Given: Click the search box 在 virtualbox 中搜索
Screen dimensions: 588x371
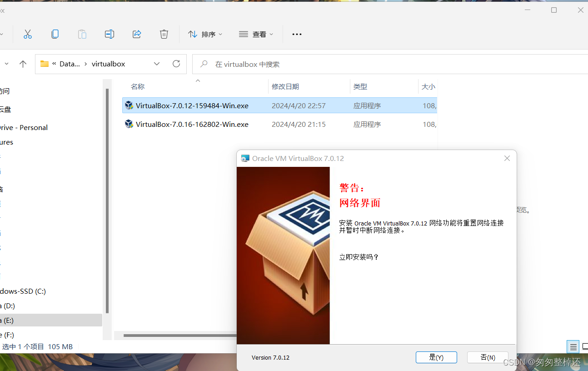Looking at the screenshot, I should coord(390,64).
